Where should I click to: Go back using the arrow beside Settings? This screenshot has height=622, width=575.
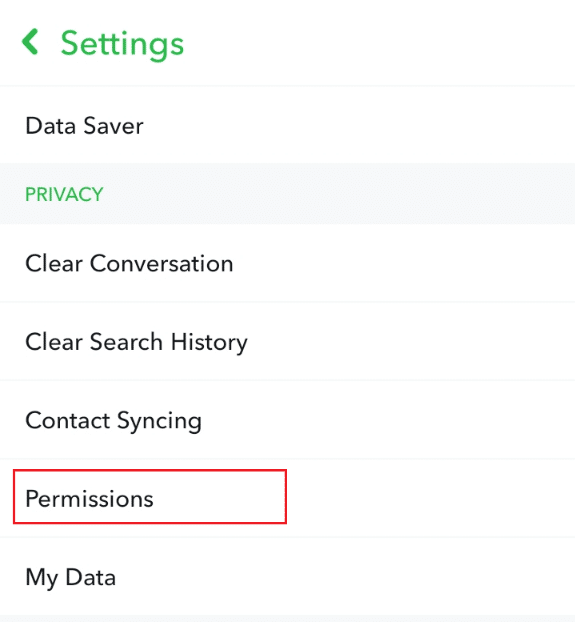tap(30, 42)
